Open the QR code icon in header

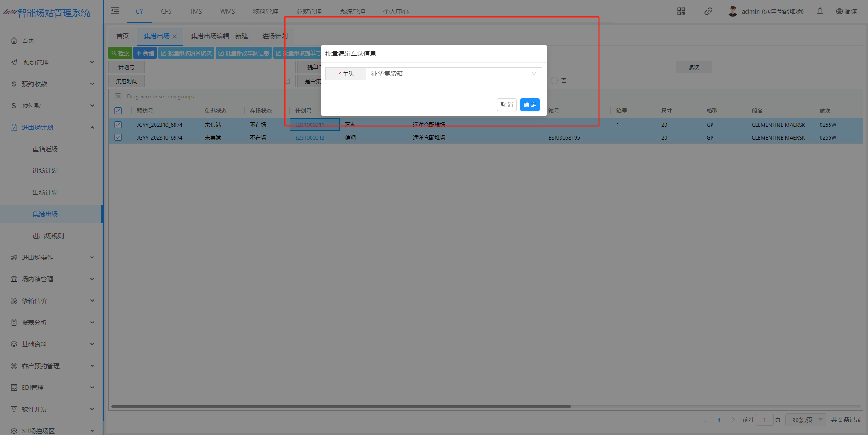click(x=681, y=11)
